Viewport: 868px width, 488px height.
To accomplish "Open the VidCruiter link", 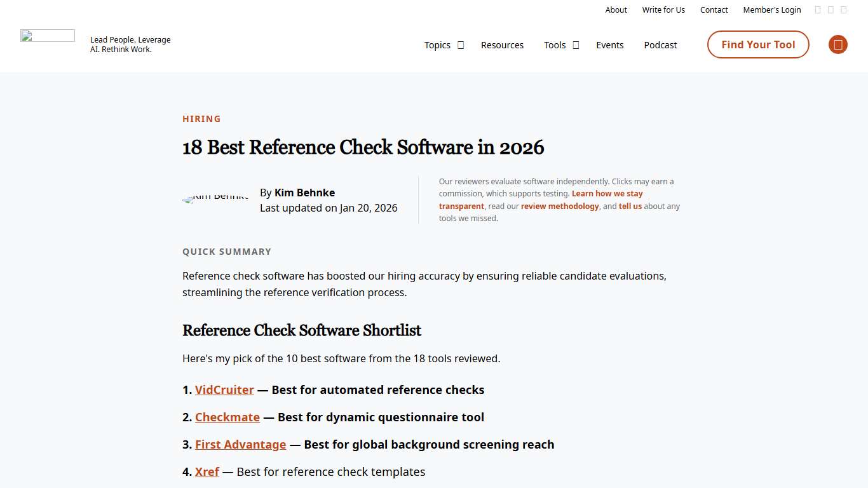I will pos(224,390).
